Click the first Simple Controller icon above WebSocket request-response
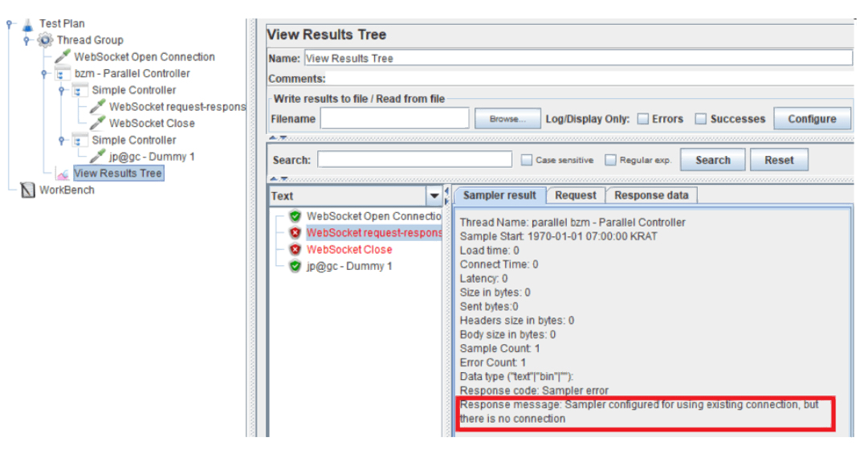The height and width of the screenshot is (454, 868). [80, 90]
